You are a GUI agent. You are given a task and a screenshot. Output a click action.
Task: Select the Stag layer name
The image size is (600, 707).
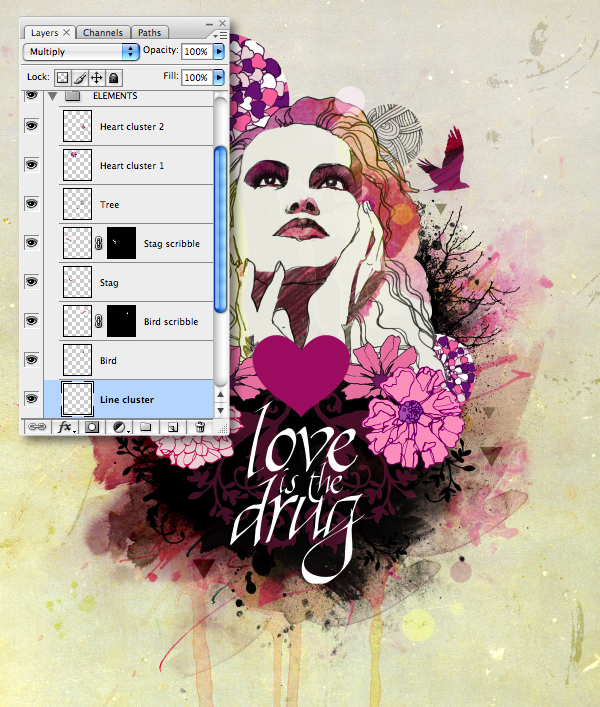(109, 283)
